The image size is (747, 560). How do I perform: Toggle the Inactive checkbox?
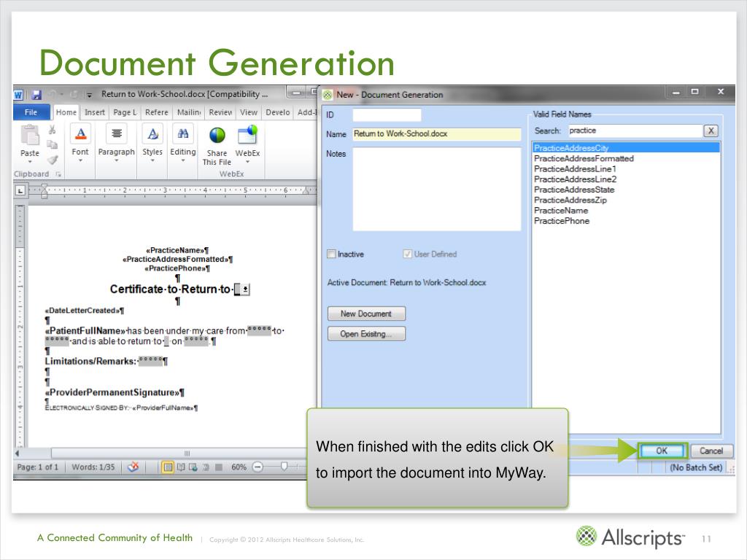[x=331, y=254]
